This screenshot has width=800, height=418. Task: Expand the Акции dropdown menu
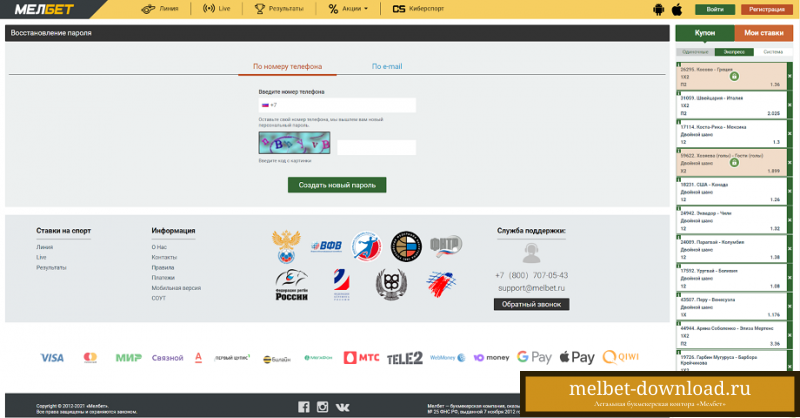click(348, 9)
